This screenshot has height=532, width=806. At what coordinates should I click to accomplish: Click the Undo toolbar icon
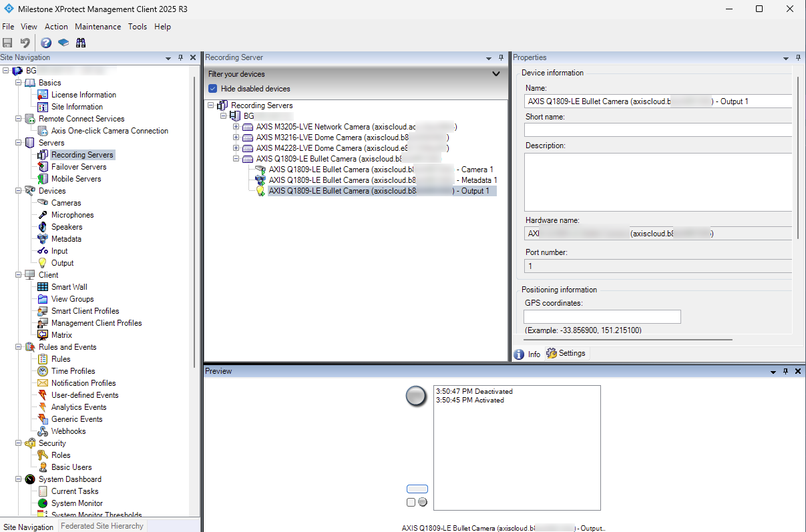tap(25, 43)
